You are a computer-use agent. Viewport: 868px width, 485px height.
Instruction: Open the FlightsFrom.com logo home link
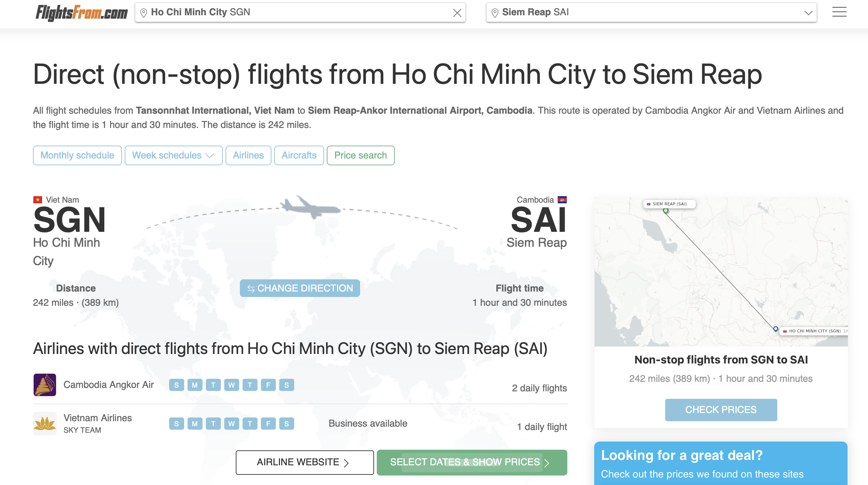tap(82, 13)
